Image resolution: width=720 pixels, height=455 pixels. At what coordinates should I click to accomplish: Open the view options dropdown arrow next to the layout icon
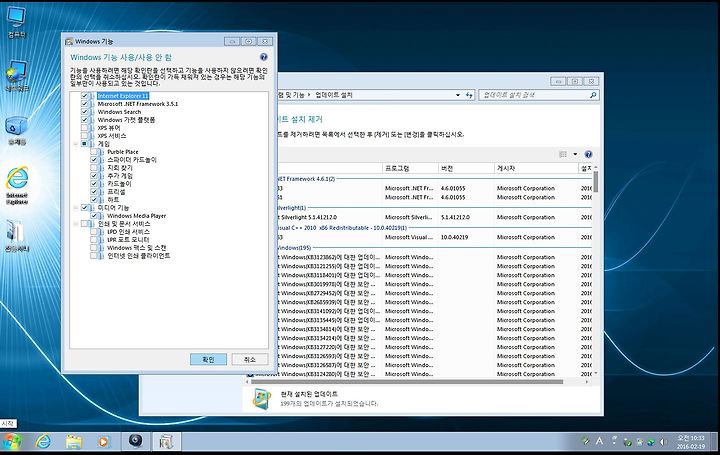[575, 154]
